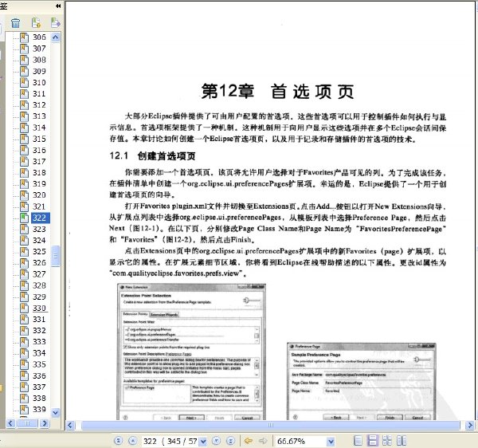Click the new bookmark icon in panel toolbar
The width and height of the screenshot is (478, 448).
[x=37, y=22]
